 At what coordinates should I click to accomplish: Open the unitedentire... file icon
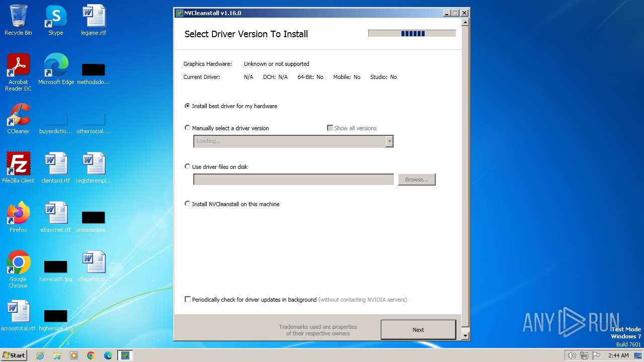(x=94, y=221)
